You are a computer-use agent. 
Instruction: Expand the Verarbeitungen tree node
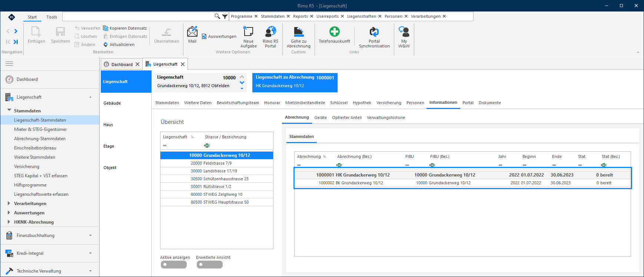(9, 203)
